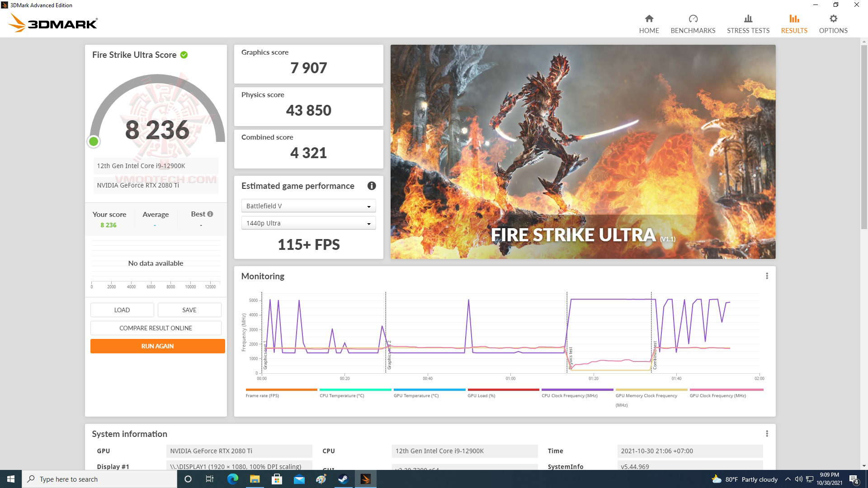Click COMPARE RESULT ONLINE button

(156, 328)
